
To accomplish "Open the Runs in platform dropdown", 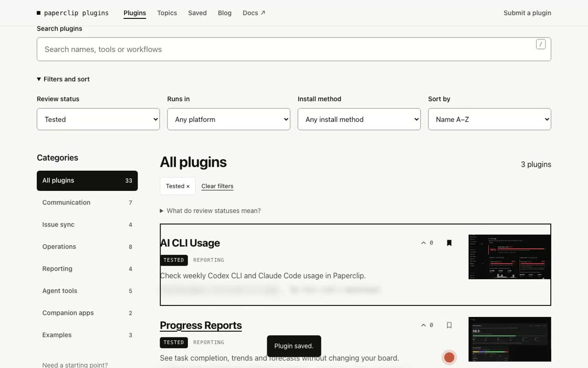I will 228,119.
